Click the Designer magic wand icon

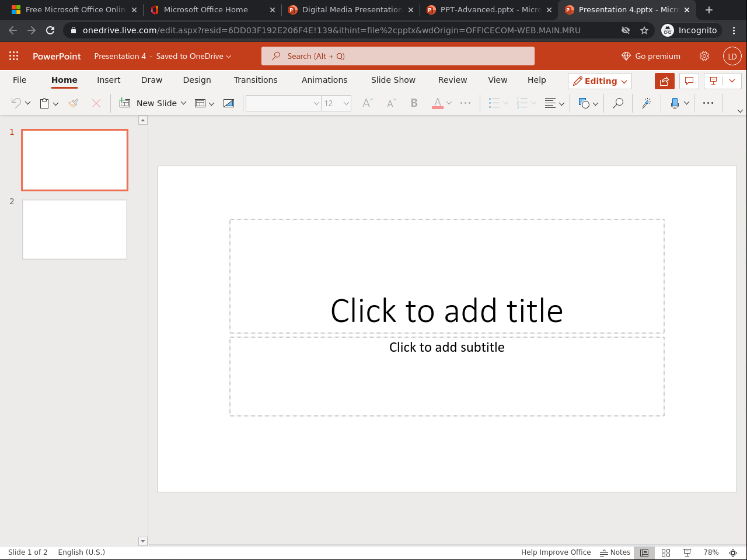coord(646,103)
